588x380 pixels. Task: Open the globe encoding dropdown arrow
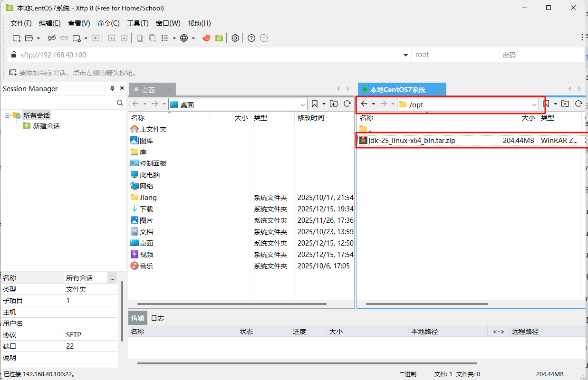193,38
